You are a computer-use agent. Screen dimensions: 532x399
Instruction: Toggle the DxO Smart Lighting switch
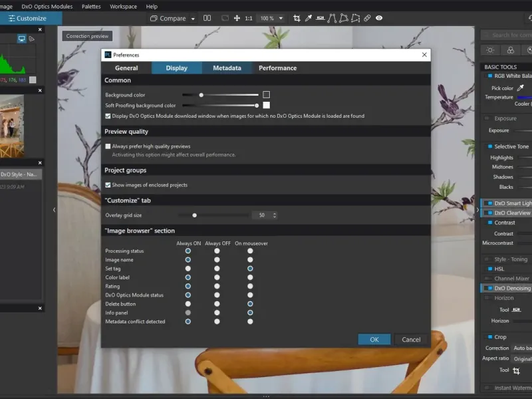490,203
